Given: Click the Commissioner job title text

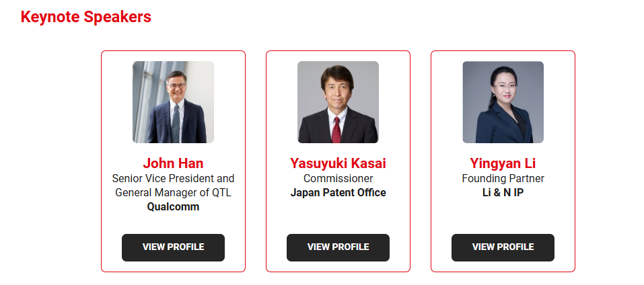Looking at the screenshot, I should click(x=338, y=179).
